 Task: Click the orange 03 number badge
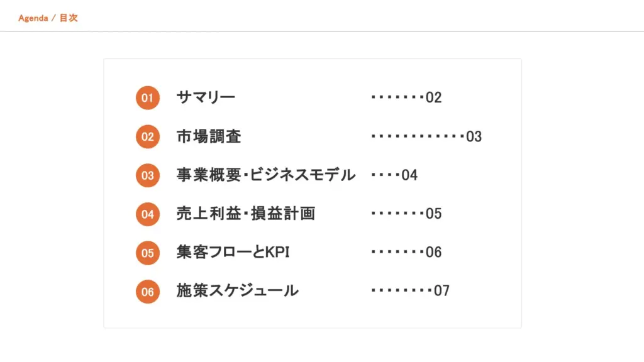(x=147, y=175)
